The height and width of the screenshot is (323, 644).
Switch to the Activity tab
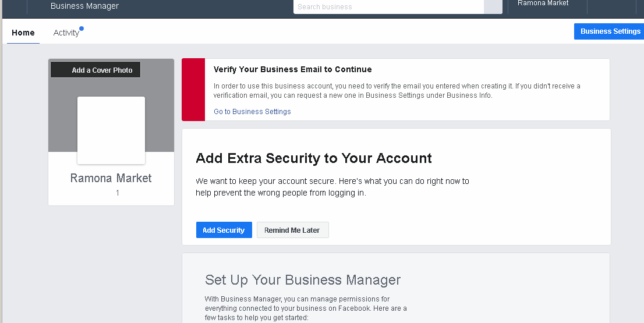[x=66, y=33]
